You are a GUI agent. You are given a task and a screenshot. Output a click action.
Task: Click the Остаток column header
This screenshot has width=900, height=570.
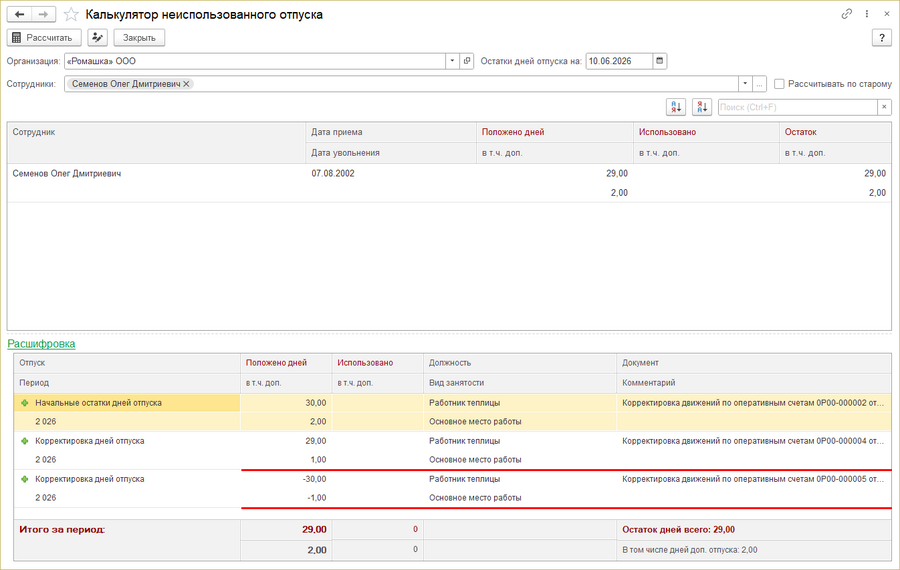835,132
